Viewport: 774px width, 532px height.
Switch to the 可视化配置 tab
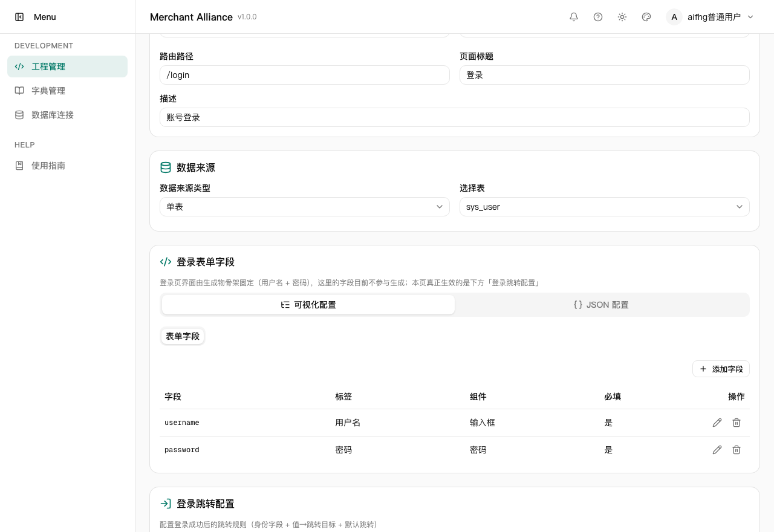[x=308, y=305]
